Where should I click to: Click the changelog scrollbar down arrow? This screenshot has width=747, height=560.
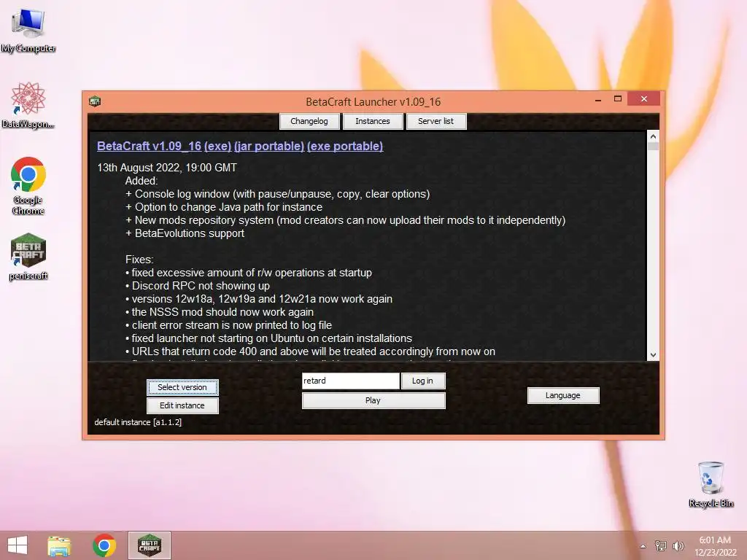[653, 355]
